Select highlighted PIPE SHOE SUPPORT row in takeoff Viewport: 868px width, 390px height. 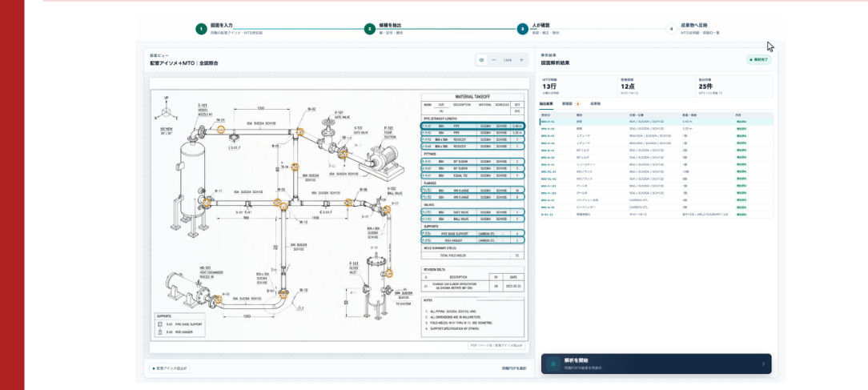pyautogui.click(x=472, y=233)
